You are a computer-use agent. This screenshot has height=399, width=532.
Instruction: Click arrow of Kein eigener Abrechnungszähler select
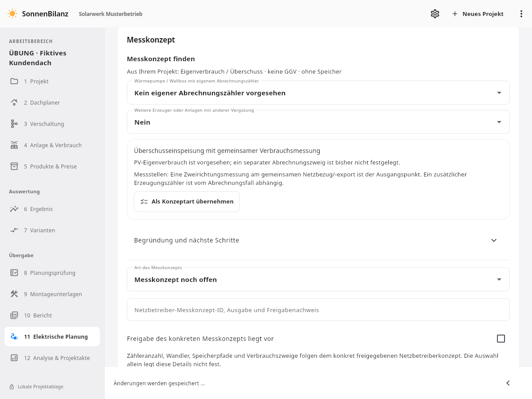[x=499, y=93]
